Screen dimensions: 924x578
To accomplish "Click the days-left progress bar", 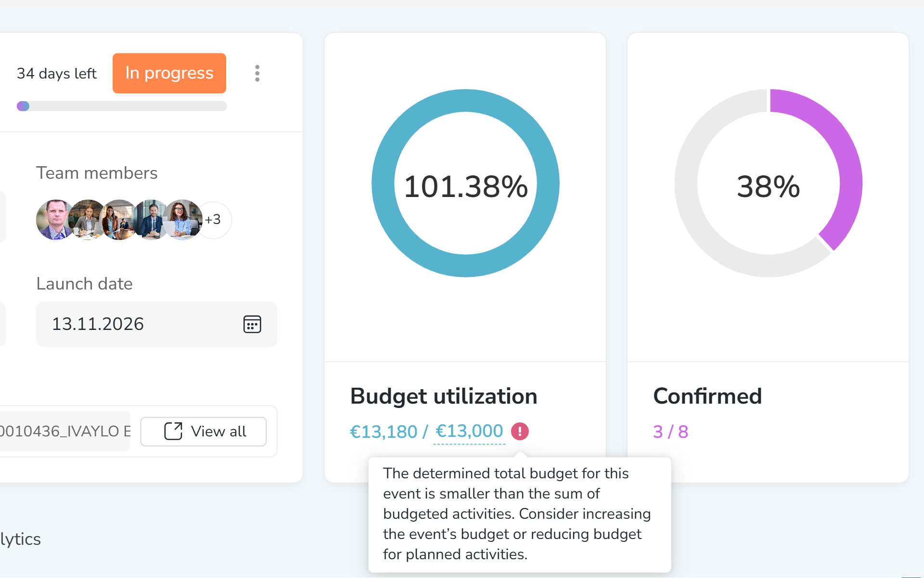I will coord(122,106).
